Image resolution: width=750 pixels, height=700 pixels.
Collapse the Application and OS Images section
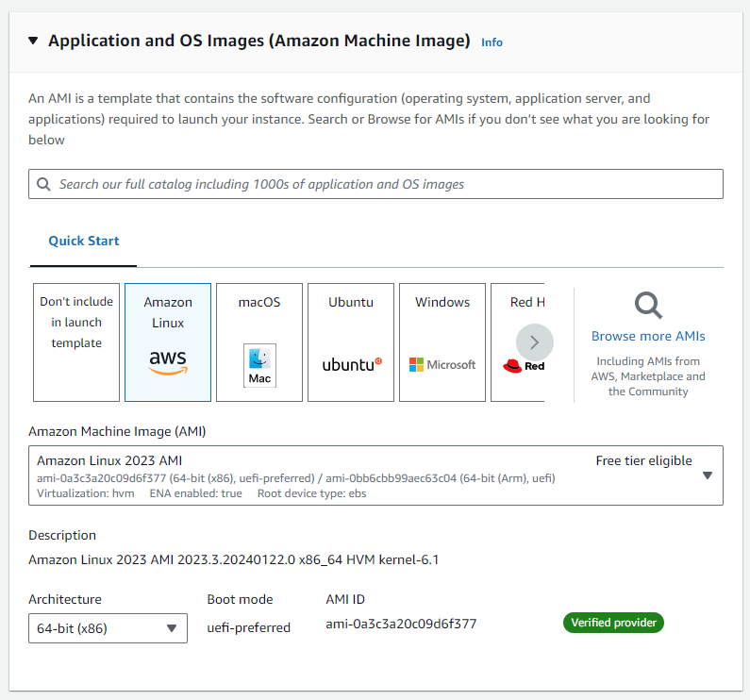tap(33, 41)
